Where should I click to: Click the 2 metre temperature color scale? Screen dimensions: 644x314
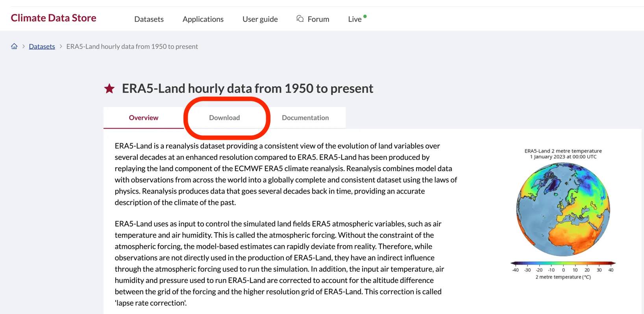pyautogui.click(x=563, y=263)
